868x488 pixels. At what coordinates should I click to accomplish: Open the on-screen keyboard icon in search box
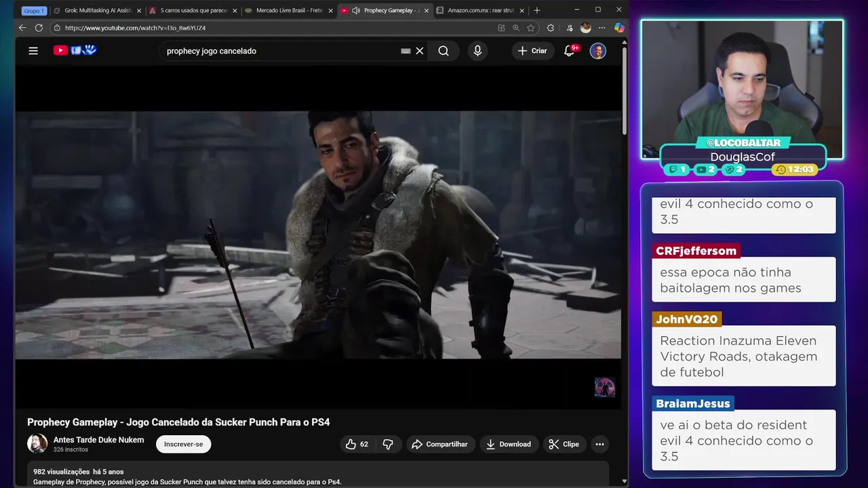click(x=406, y=51)
